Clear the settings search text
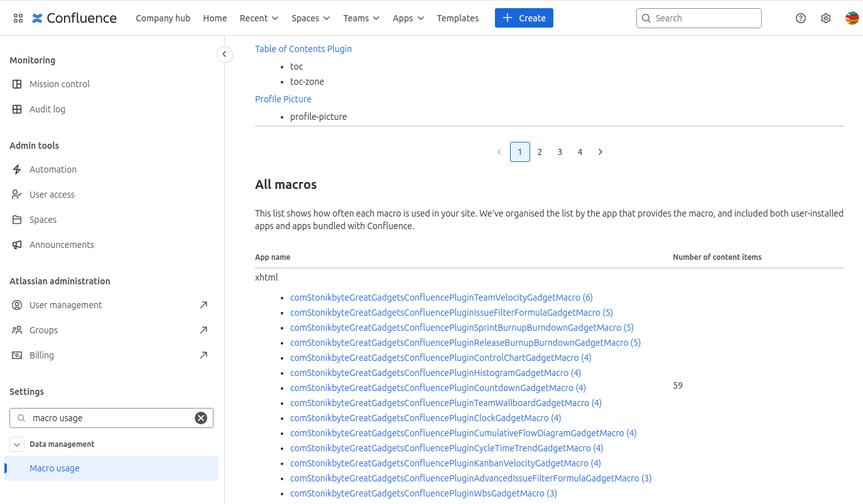 click(x=201, y=418)
